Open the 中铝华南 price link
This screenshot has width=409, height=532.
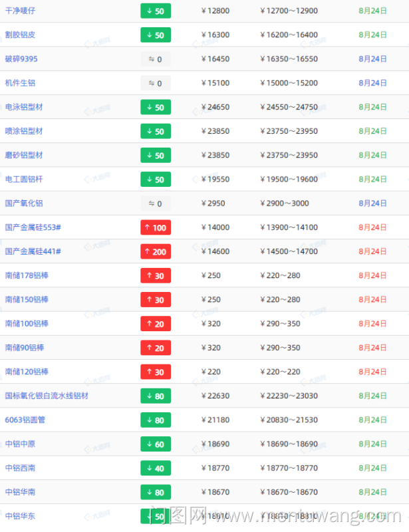click(20, 492)
